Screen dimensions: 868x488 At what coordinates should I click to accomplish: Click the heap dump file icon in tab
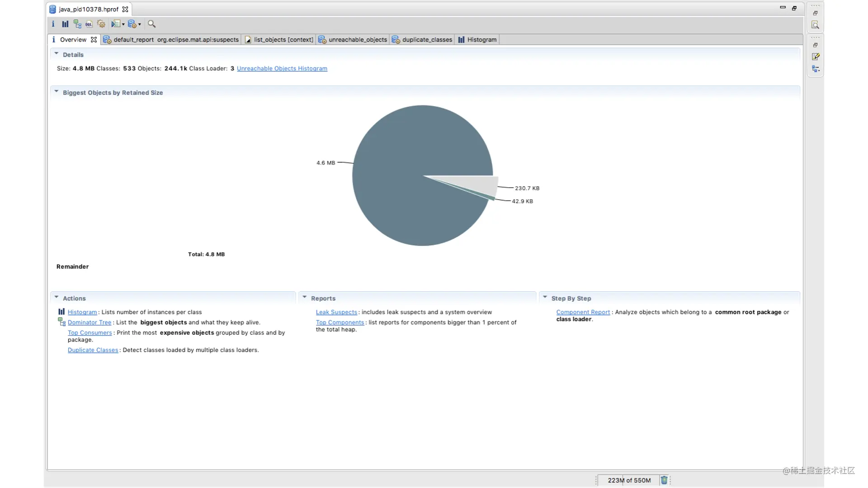pos(53,9)
